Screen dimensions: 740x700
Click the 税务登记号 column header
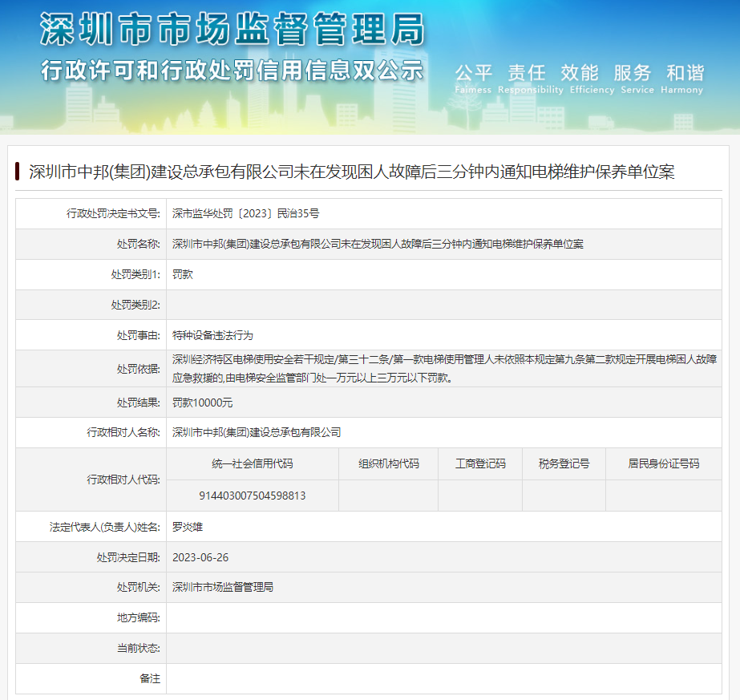[x=564, y=464]
